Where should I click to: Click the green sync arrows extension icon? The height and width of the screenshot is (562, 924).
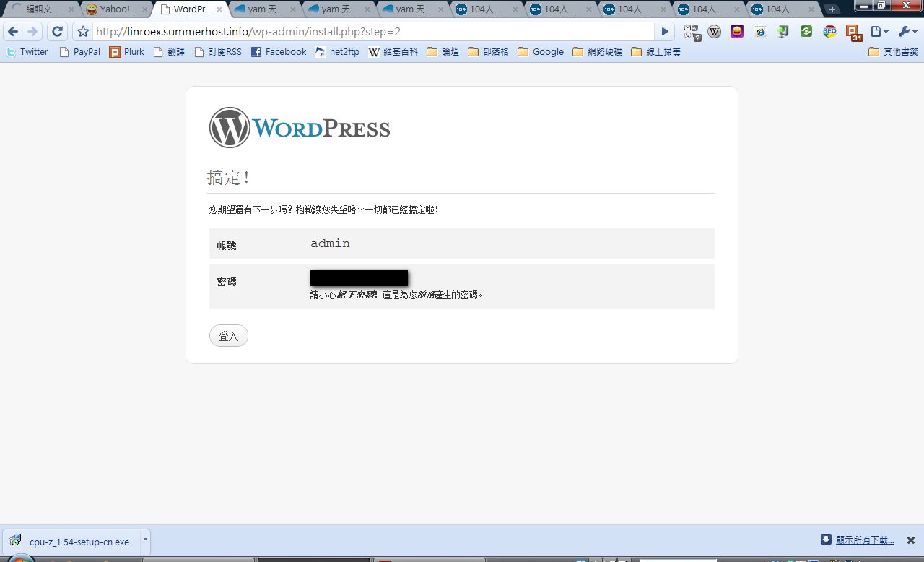pos(806,32)
